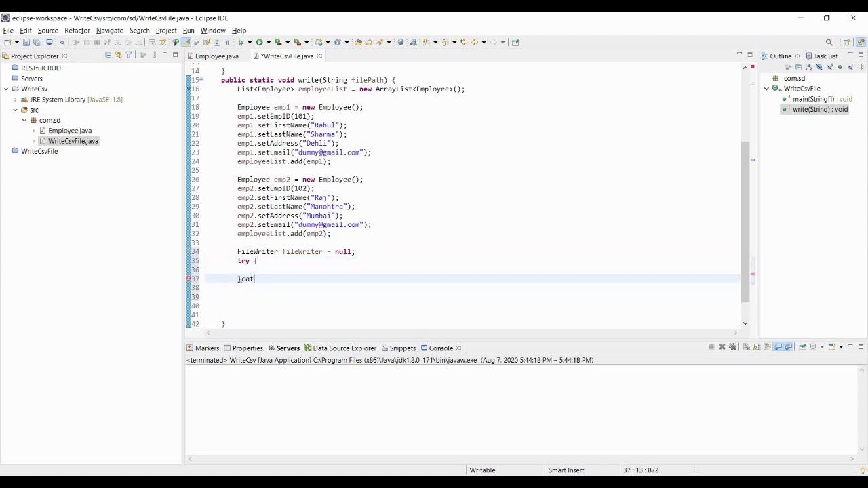Click the Writable status bar field
This screenshot has height=488, width=868.
point(482,470)
